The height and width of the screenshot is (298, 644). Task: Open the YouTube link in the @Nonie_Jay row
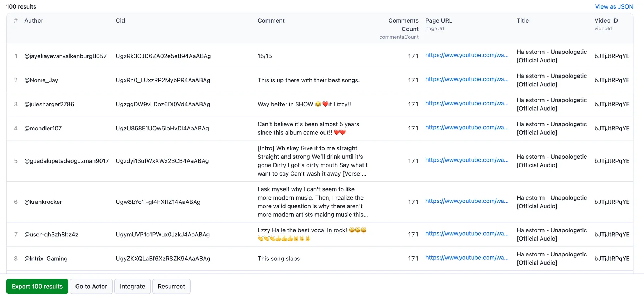pyautogui.click(x=467, y=79)
